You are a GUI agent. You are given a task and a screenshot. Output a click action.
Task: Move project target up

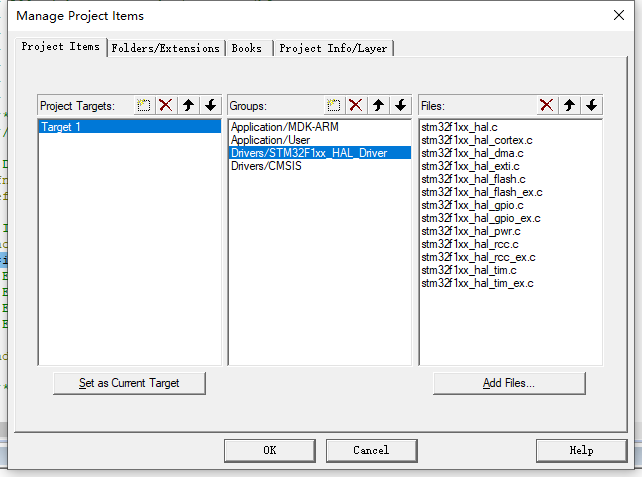tap(188, 106)
